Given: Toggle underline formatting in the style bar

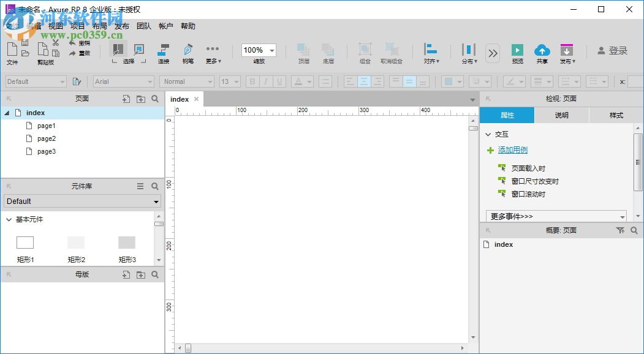Looking at the screenshot, I should click(279, 81).
